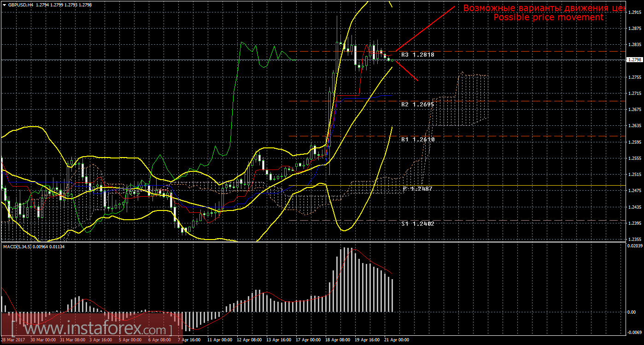Screen dimensions: 644x345
Task: Select the S1 1.2402 support label
Action: 418,223
